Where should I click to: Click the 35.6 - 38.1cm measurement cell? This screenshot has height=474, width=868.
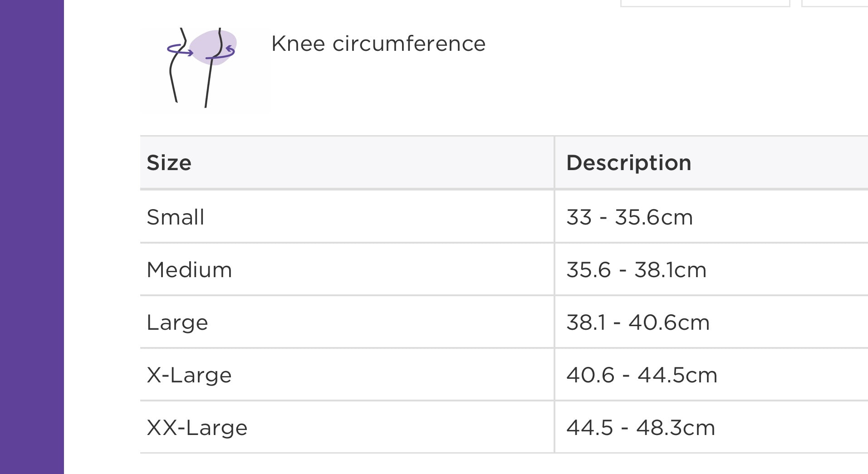coord(636,270)
